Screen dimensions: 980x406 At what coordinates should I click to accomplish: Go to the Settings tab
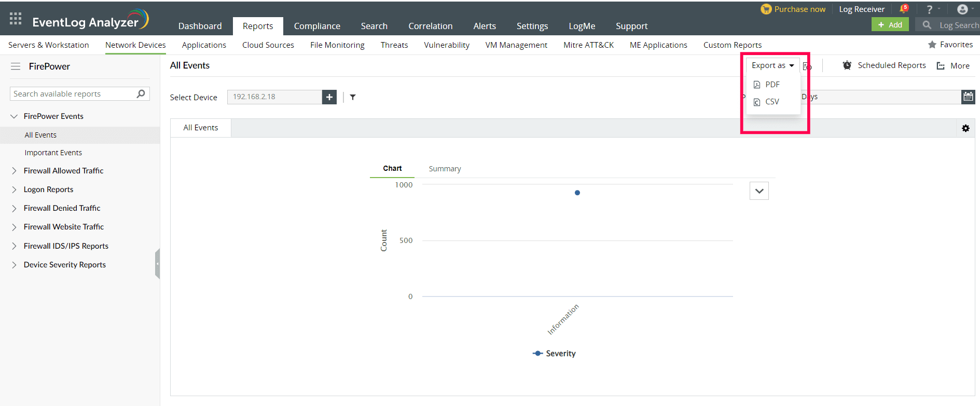pos(532,26)
